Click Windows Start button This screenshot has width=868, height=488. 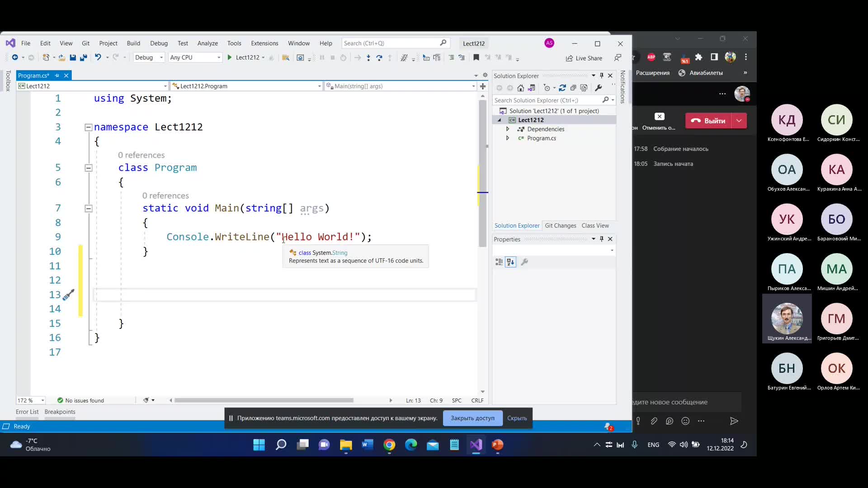tap(259, 445)
